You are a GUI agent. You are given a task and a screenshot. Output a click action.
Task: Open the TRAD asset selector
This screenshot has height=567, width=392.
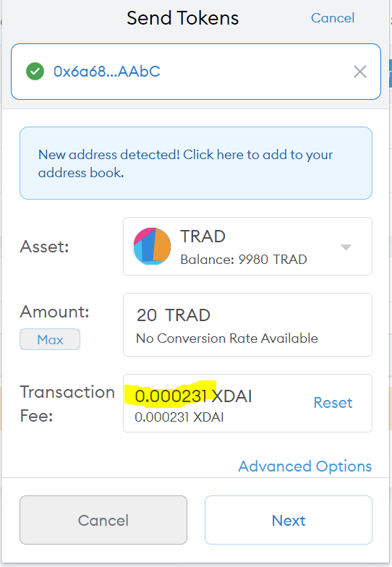[x=247, y=246]
